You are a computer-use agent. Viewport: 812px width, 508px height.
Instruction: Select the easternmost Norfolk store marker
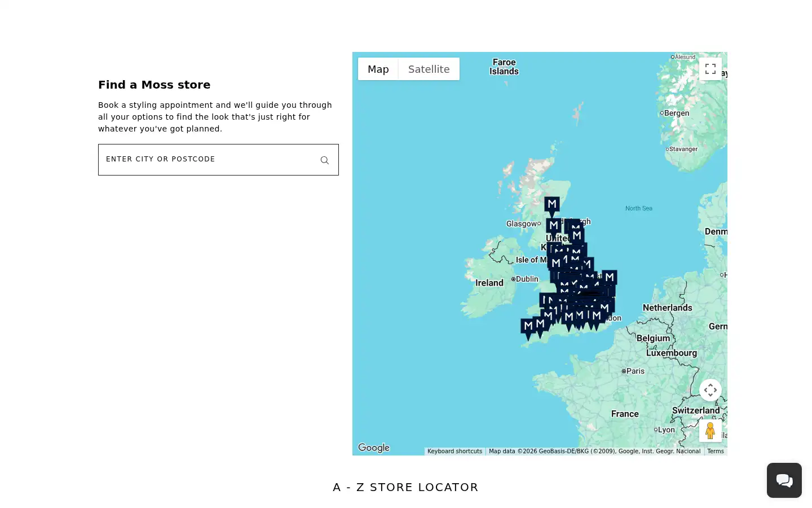[610, 279]
